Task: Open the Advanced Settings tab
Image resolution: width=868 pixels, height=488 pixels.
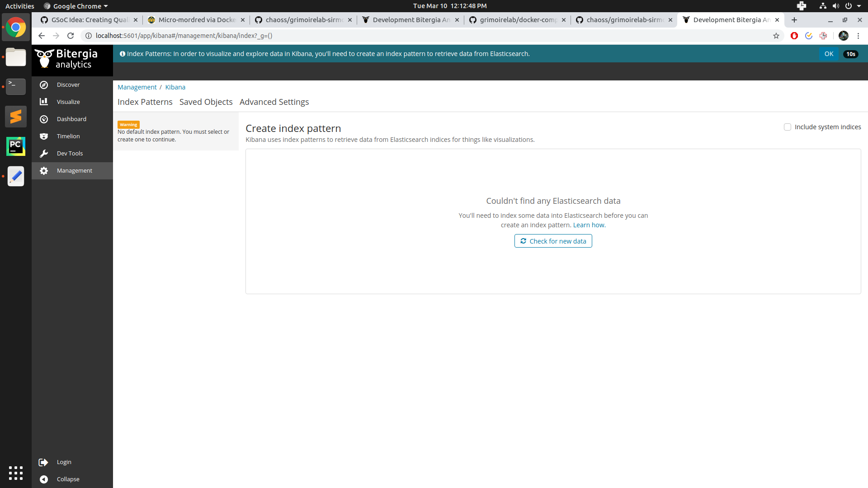Action: click(x=274, y=102)
